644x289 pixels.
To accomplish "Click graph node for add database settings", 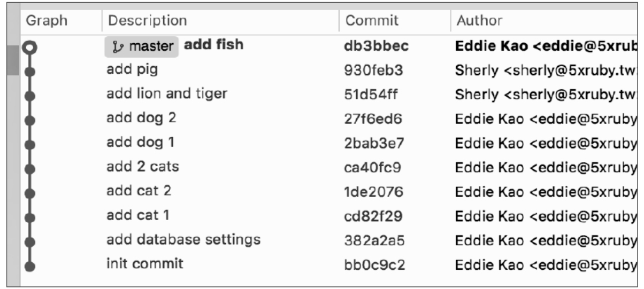I will pos(29,241).
